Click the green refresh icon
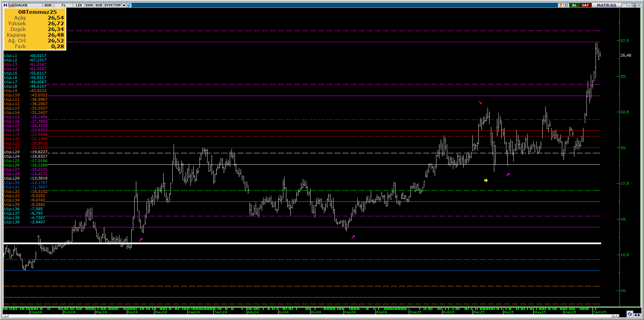The image size is (644, 320). pyautogui.click(x=566, y=5)
